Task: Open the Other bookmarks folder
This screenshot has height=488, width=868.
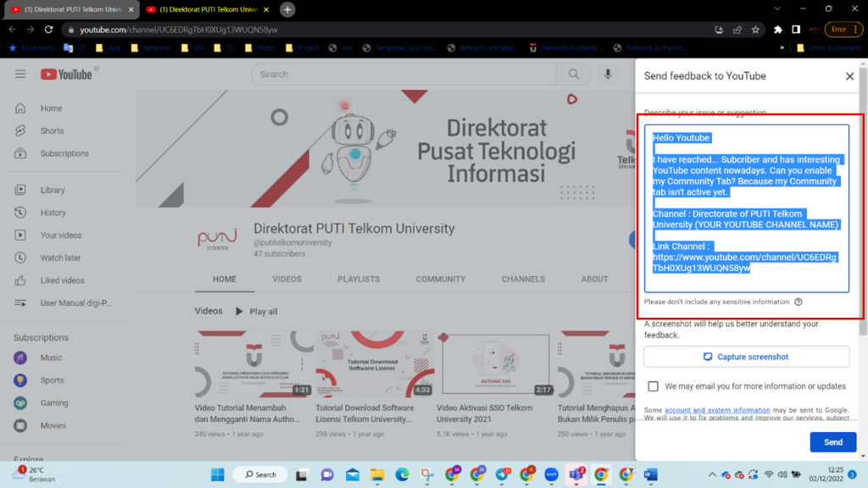Action: tap(829, 48)
